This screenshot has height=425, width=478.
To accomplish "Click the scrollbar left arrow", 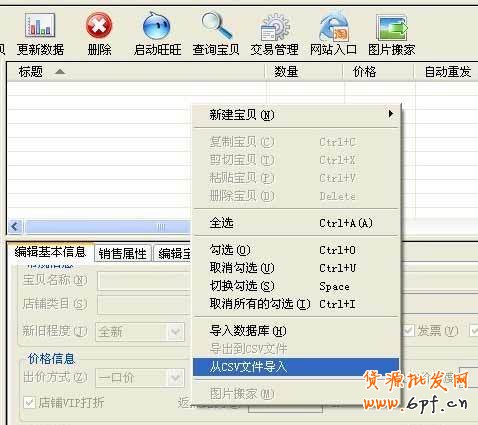I will click(x=15, y=227).
